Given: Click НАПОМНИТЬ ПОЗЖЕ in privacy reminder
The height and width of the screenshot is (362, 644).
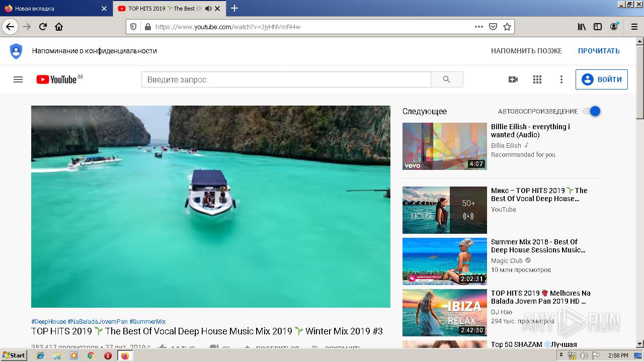Looking at the screenshot, I should coord(526,51).
